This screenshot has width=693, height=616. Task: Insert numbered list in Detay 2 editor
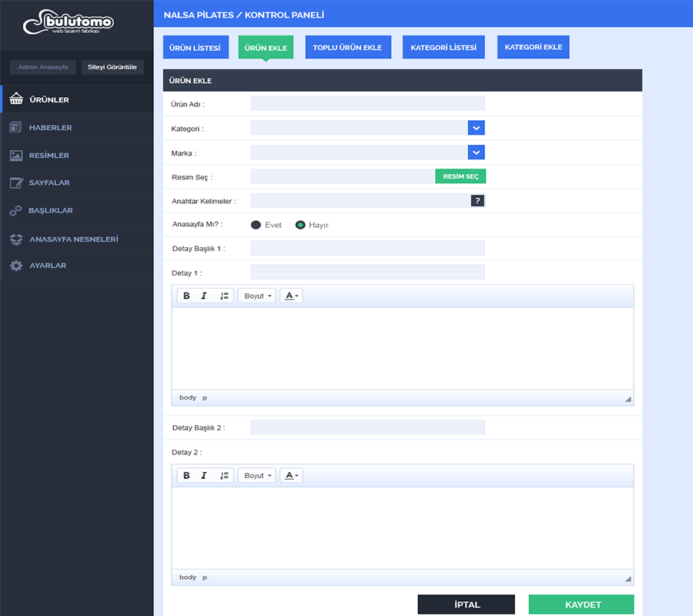[224, 476]
